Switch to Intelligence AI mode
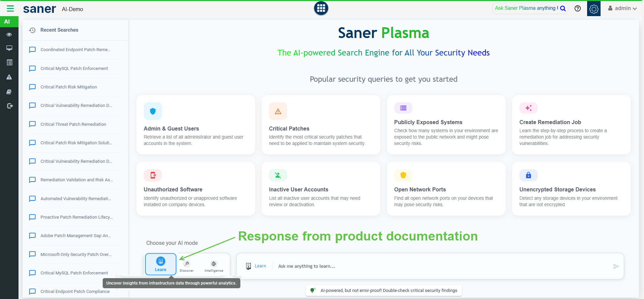The image size is (644, 299). click(214, 266)
